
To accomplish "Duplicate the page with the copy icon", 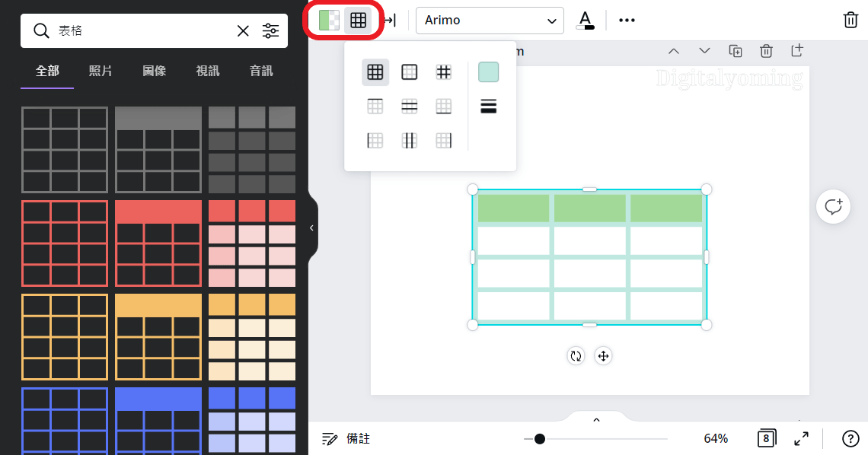I will pyautogui.click(x=736, y=50).
